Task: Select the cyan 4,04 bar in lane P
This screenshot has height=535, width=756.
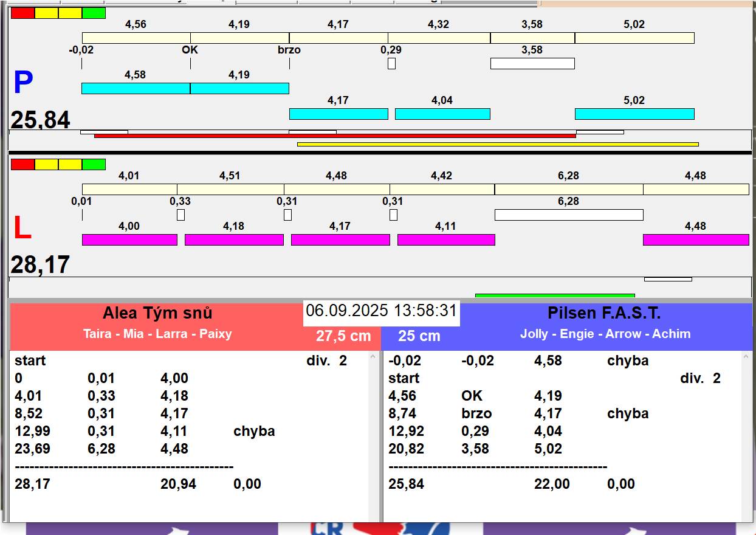Action: click(442, 114)
